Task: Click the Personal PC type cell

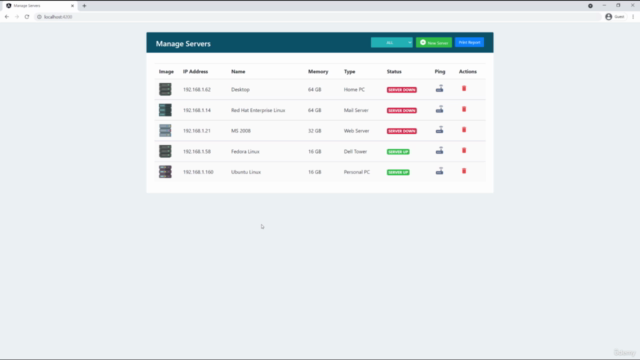Action: point(357,172)
